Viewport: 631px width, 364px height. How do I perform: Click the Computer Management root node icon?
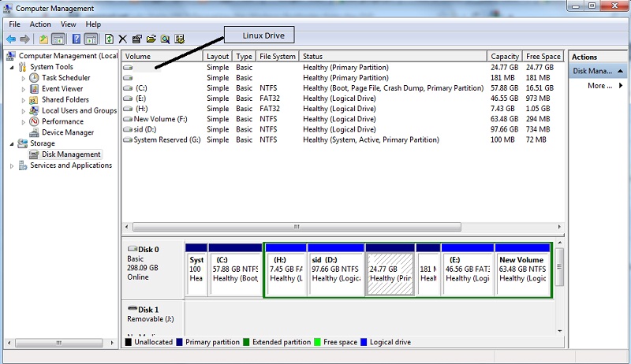[x=11, y=55]
